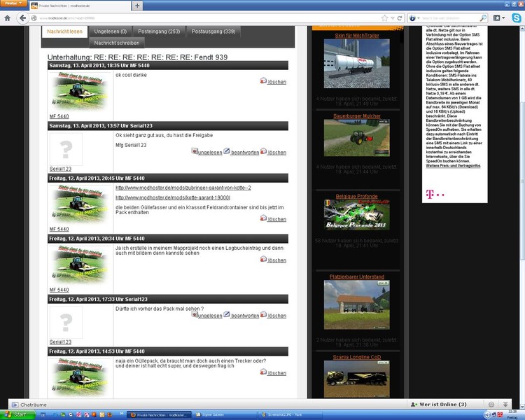Screen dimensions: 525x420
Task: Bookmark this page with the star icon
Action: [x=385, y=18]
